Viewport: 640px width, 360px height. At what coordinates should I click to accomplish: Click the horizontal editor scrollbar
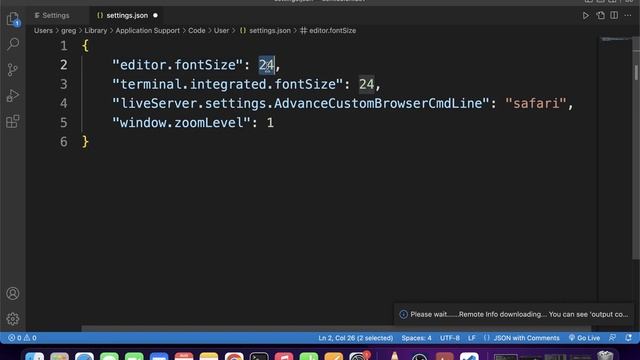point(336,328)
